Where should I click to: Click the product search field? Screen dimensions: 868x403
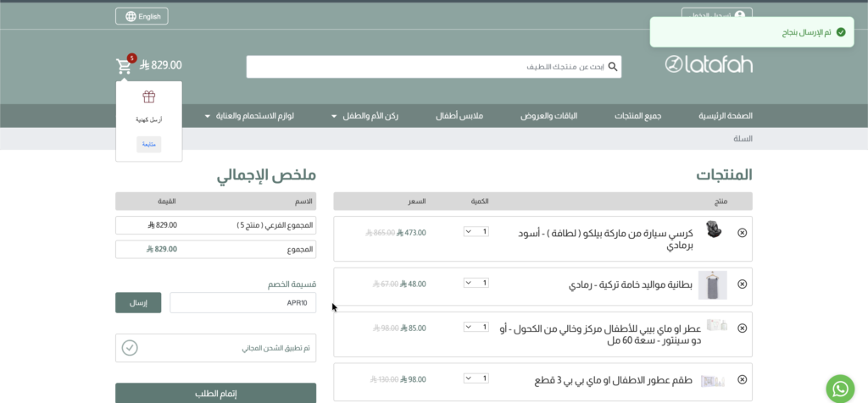434,67
